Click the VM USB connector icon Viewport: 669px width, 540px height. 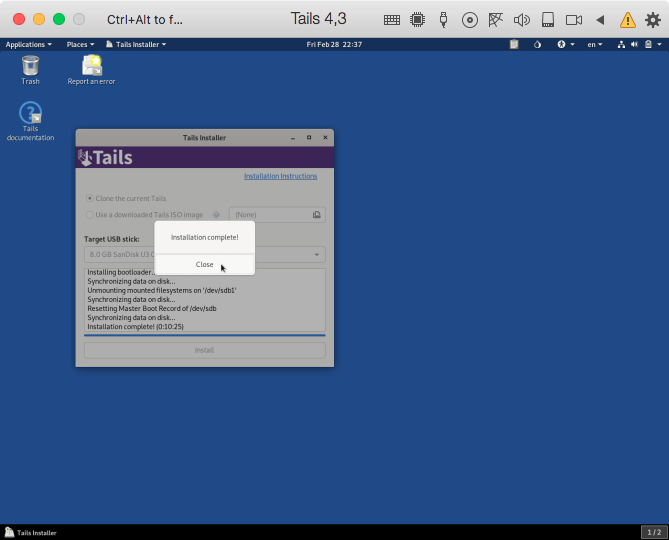tap(443, 20)
